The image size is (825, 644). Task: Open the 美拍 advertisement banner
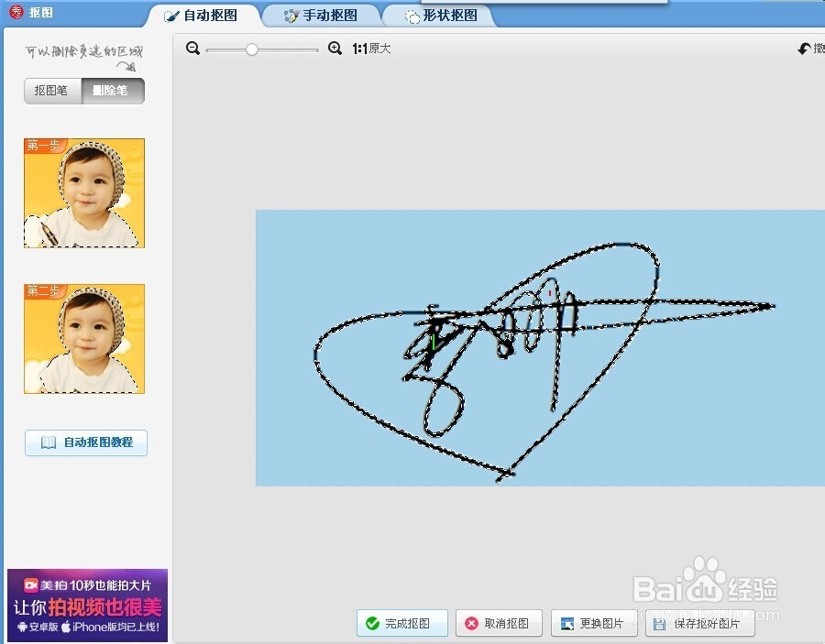tap(87, 606)
